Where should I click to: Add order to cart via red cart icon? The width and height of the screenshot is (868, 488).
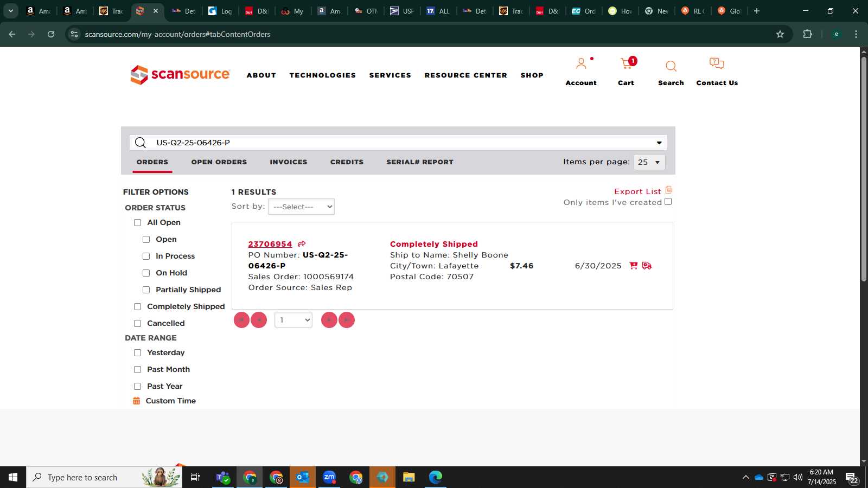[x=633, y=266]
